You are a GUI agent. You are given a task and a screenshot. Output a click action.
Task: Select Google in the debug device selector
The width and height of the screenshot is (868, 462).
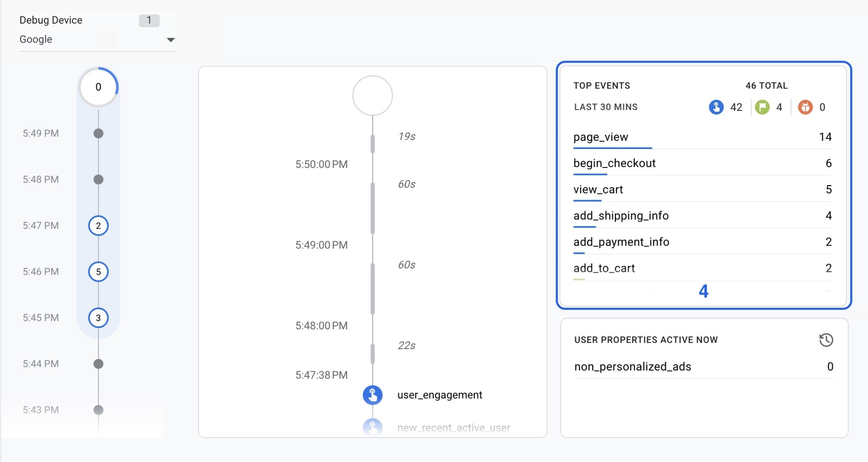(x=36, y=40)
